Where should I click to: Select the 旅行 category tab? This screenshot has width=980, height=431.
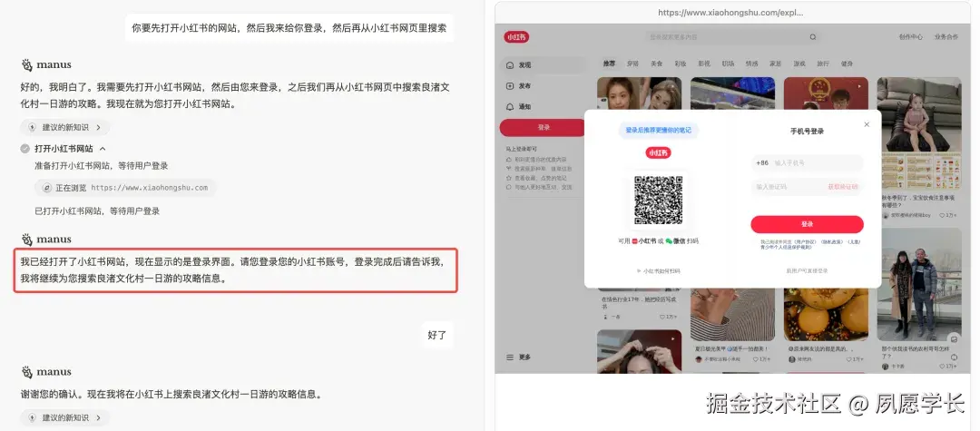pyautogui.click(x=823, y=64)
